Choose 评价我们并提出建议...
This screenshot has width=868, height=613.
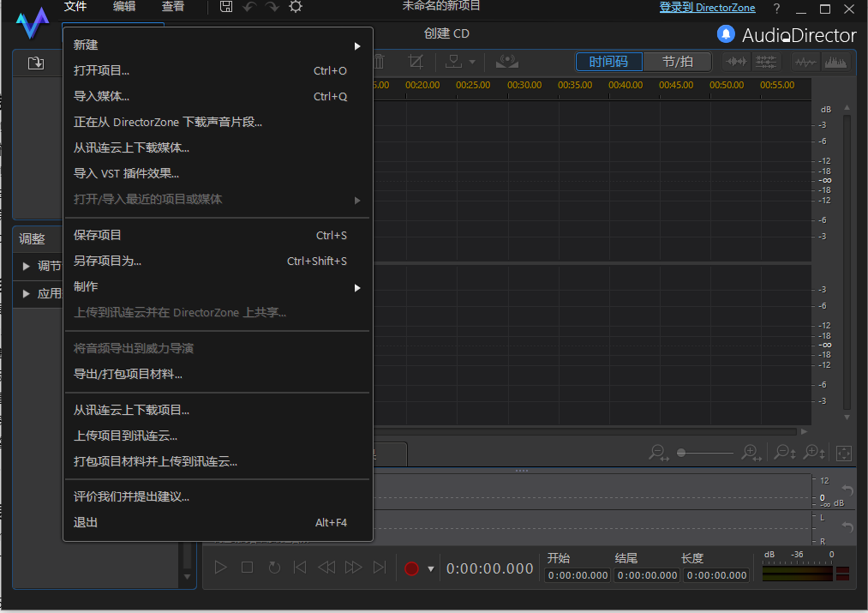[x=218, y=496]
